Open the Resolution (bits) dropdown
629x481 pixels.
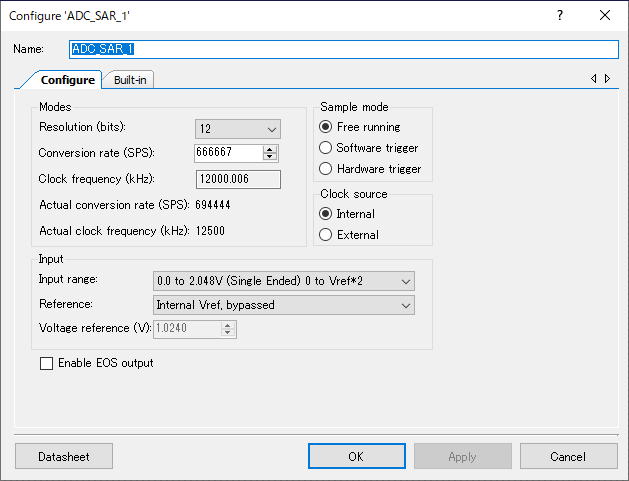(238, 129)
